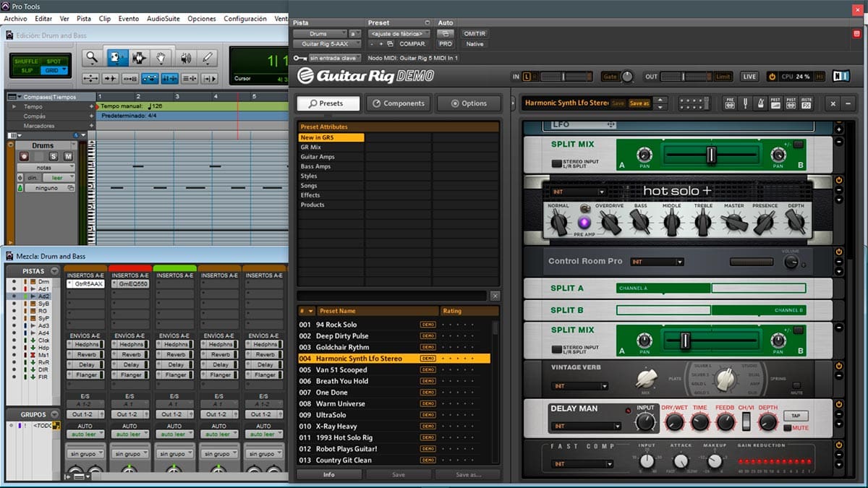Open the AudioSuite menu
This screenshot has height=488, width=868.
pyautogui.click(x=163, y=19)
